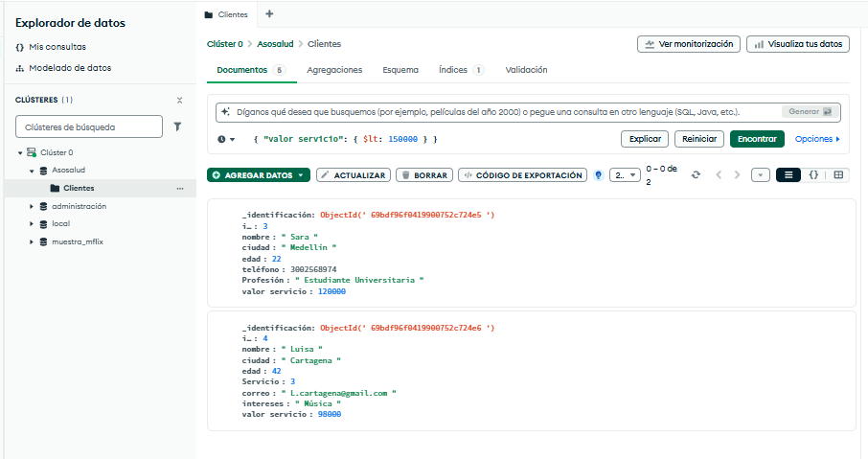
Task: Click the Ver monitorización button
Action: 689,44
